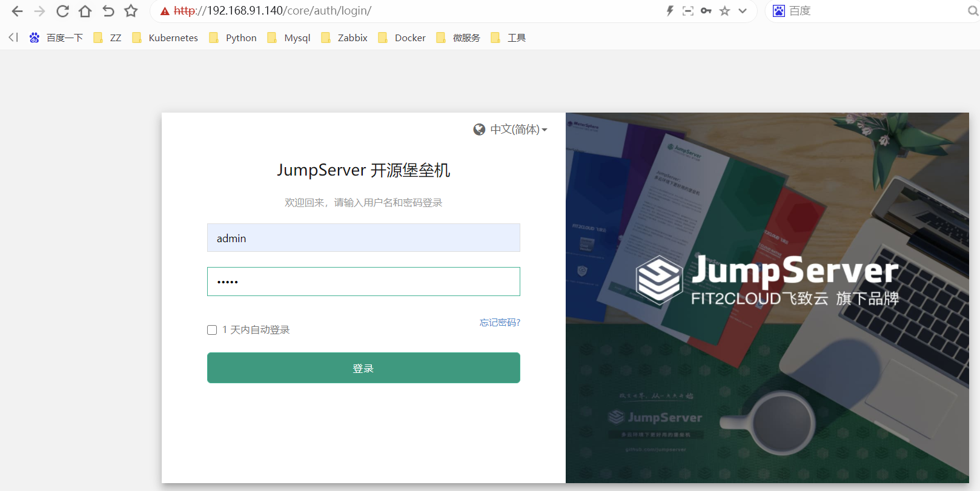Image resolution: width=980 pixels, height=491 pixels.
Task: Go forward to the next page
Action: (39, 11)
